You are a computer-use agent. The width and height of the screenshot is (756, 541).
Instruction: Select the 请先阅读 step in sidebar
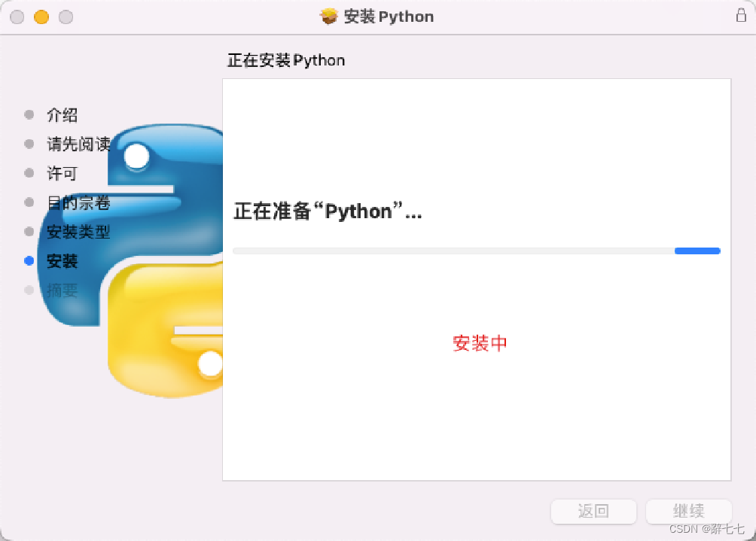click(79, 144)
